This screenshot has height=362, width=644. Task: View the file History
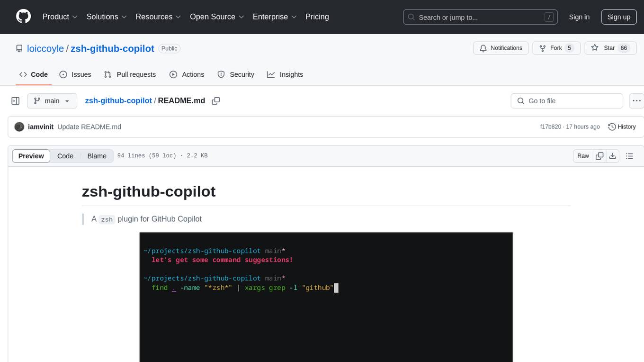click(622, 127)
